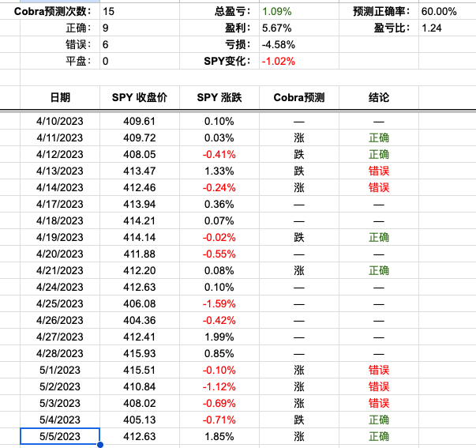Click the change cell 1.99%
This screenshot has width=476, height=448.
(x=219, y=337)
